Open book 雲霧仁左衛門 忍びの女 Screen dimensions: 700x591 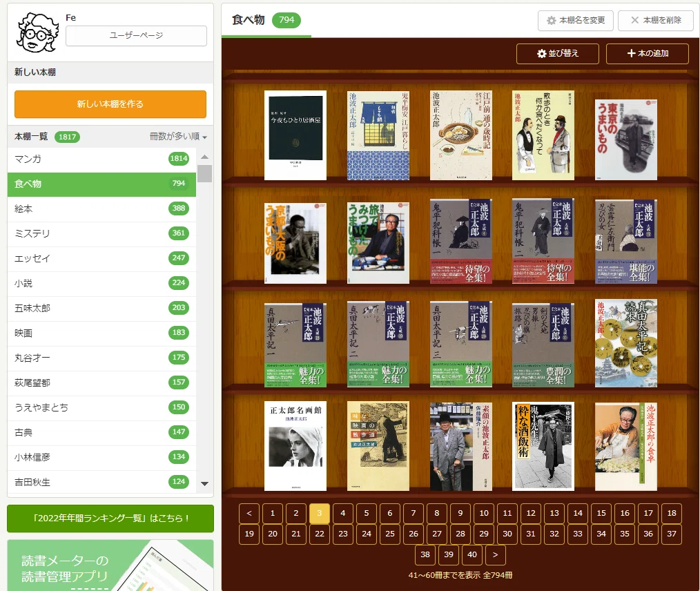[626, 241]
